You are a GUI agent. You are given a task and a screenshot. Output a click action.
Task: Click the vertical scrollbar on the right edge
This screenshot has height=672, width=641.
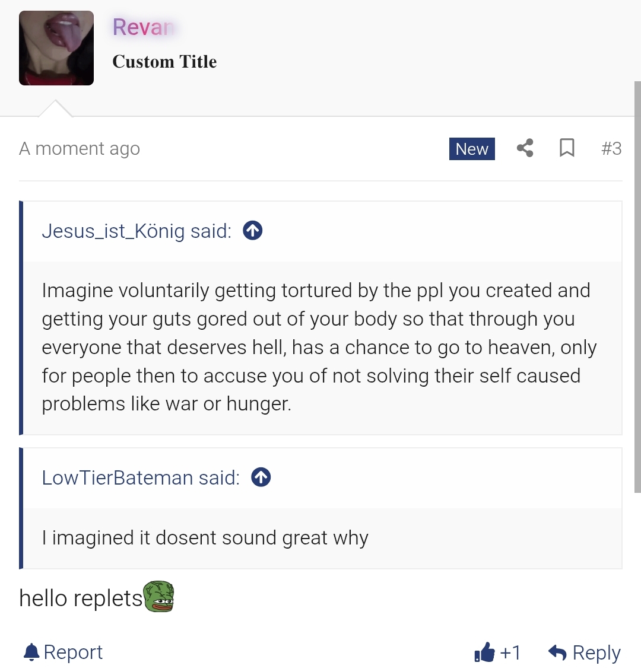pos(637,287)
